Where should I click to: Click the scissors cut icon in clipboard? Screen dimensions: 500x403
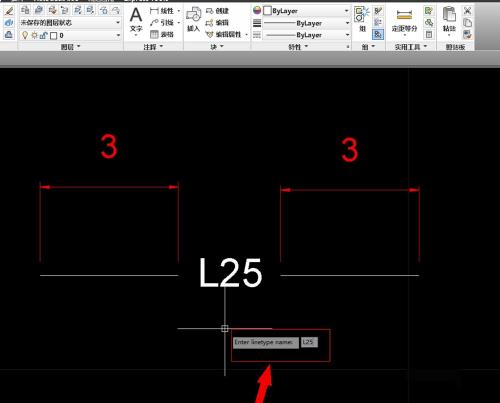tap(467, 11)
